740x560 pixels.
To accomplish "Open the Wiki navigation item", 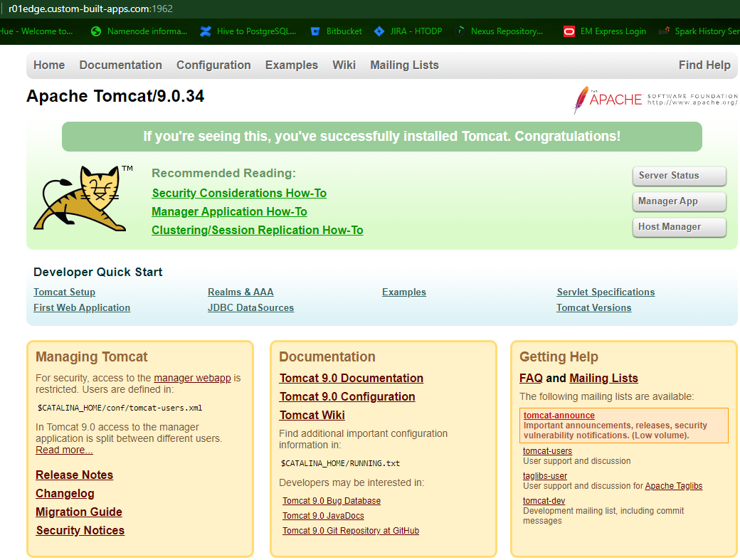I will pos(344,65).
